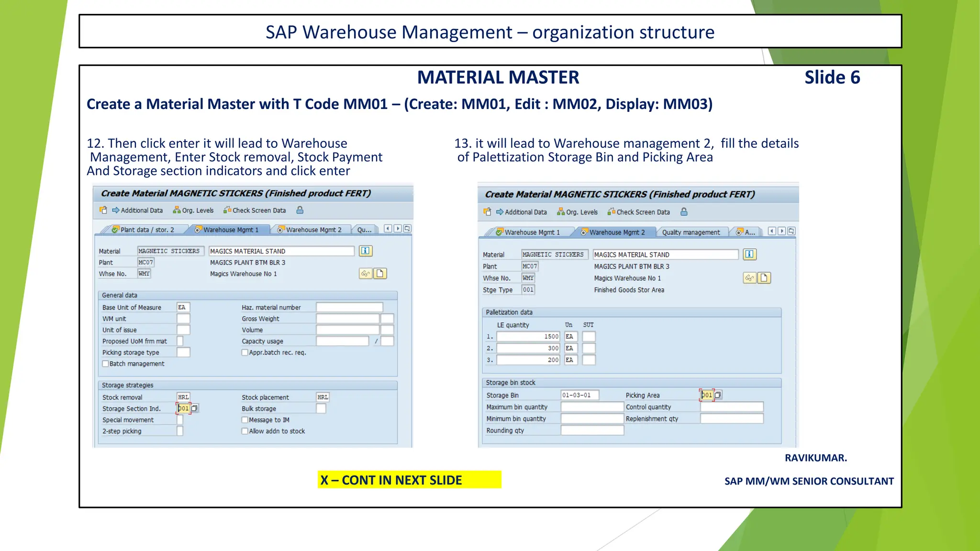Click Check Screen Data label in left window
The width and height of the screenshot is (980, 551).
click(x=259, y=210)
